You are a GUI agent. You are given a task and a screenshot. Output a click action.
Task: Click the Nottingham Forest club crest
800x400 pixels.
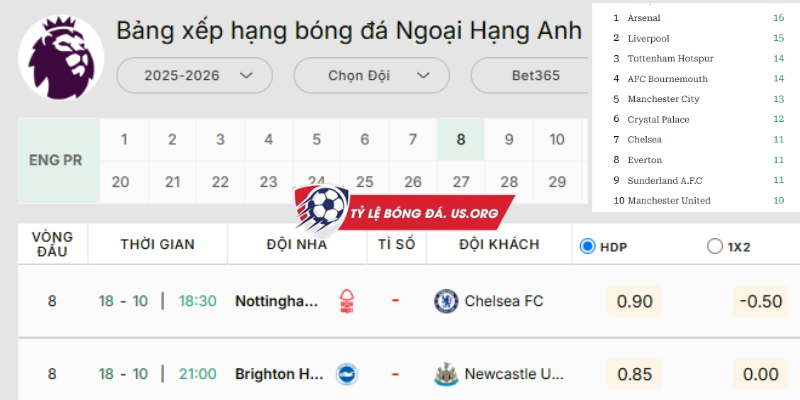point(346,301)
